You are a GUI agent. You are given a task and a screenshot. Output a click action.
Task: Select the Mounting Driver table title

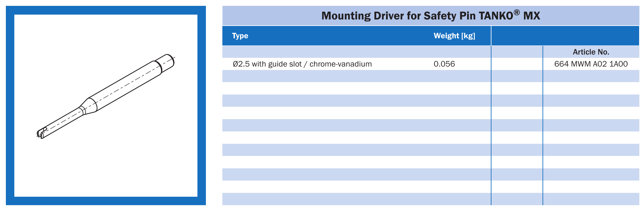click(x=431, y=16)
